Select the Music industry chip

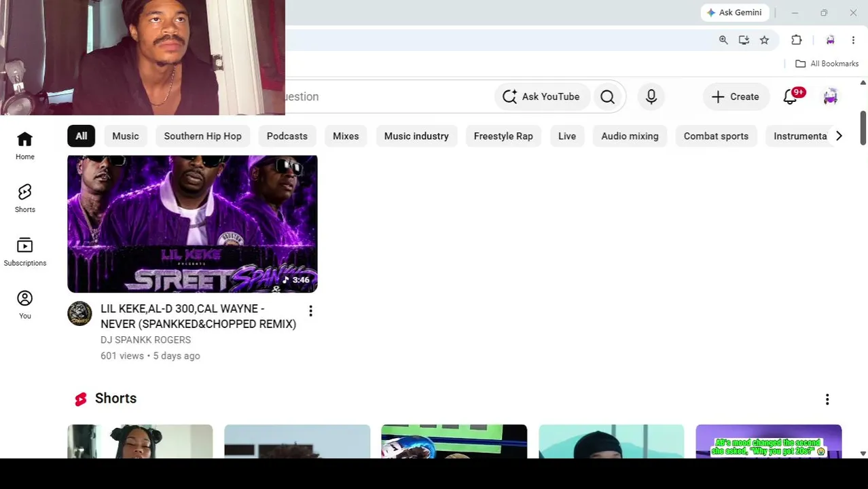(x=416, y=136)
